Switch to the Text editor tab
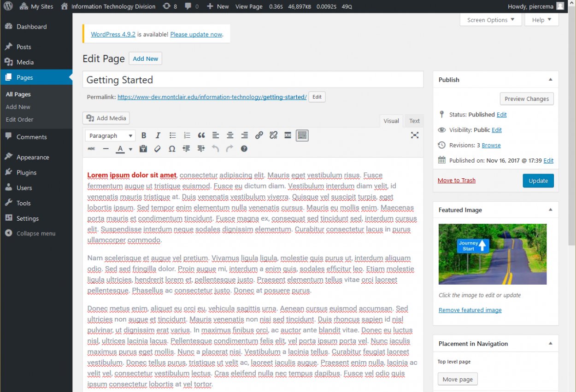Screen dimensions: 576x392 pyautogui.click(x=414, y=121)
